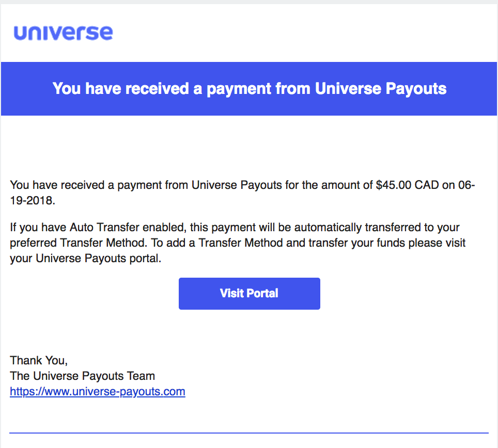Viewport: 498px width, 448px height.
Task: Click "transfer your funds please visit" phrase
Action: pyautogui.click(x=387, y=243)
